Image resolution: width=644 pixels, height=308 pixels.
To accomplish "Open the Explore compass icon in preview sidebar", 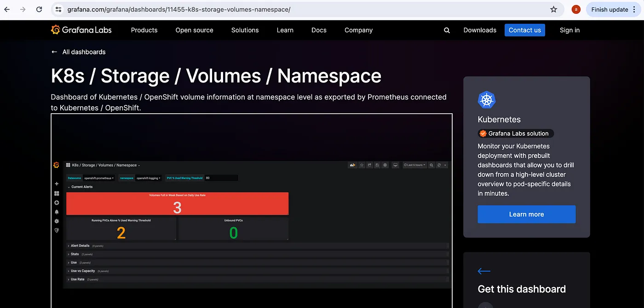I will (x=57, y=203).
